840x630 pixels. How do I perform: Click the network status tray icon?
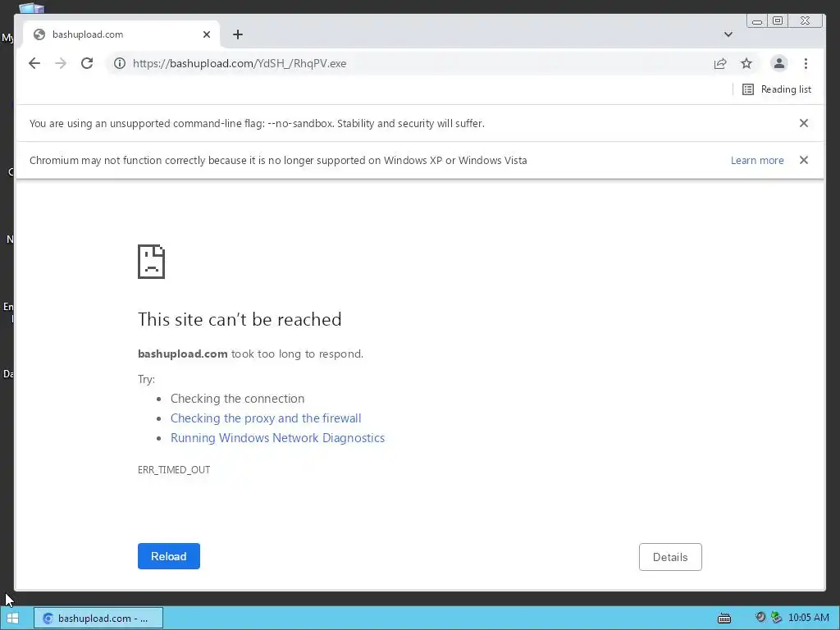click(x=776, y=618)
